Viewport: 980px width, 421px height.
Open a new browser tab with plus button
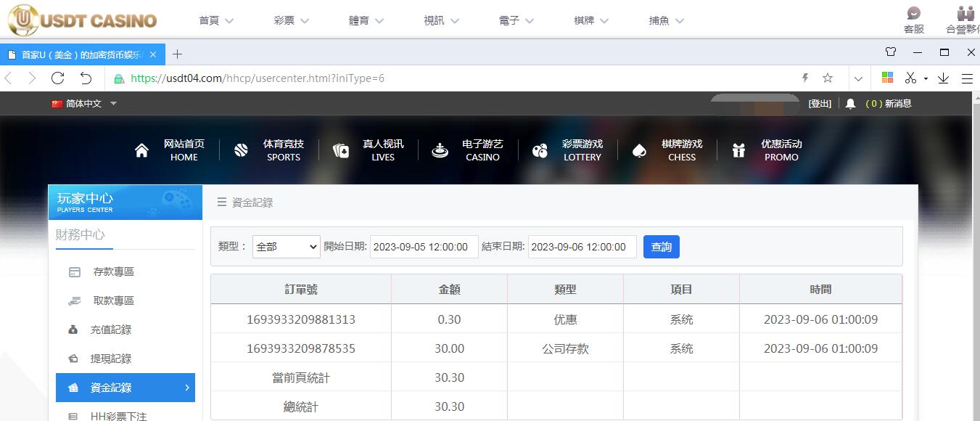click(177, 54)
